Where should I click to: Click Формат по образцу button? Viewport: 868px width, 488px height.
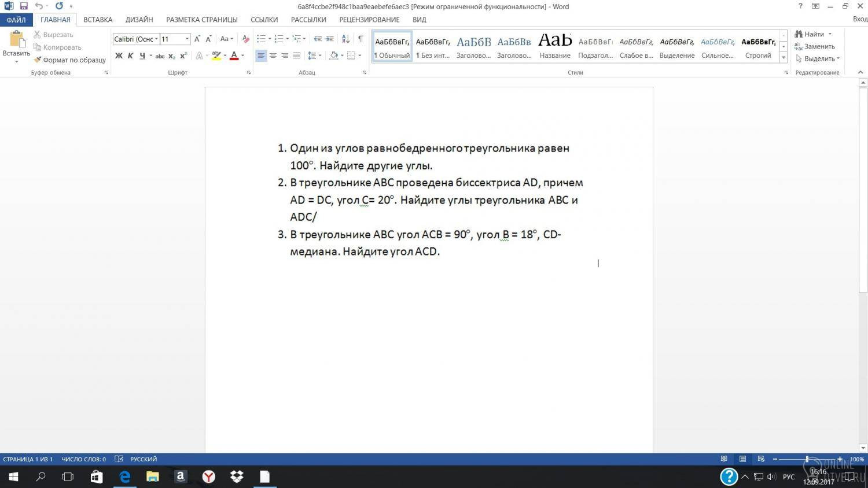[x=69, y=60]
